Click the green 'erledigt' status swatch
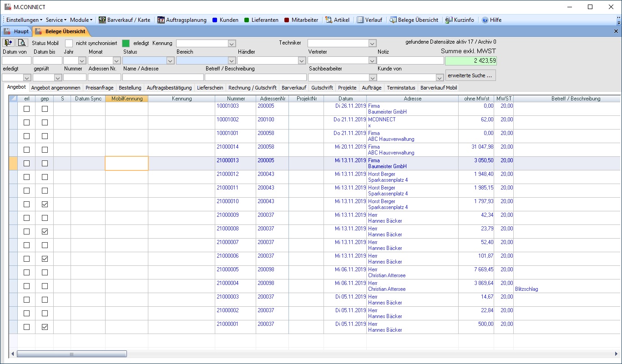The height and width of the screenshot is (364, 622). [x=126, y=43]
